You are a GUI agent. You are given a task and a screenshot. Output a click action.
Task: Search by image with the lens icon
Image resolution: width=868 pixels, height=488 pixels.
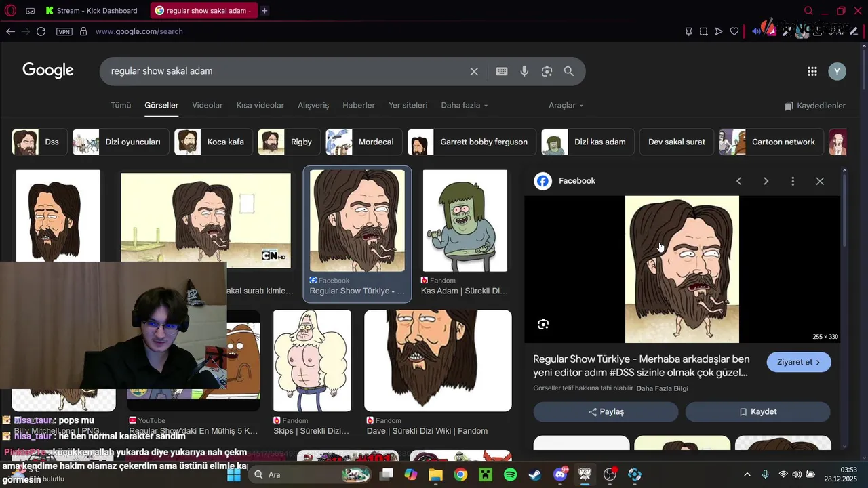(x=547, y=71)
